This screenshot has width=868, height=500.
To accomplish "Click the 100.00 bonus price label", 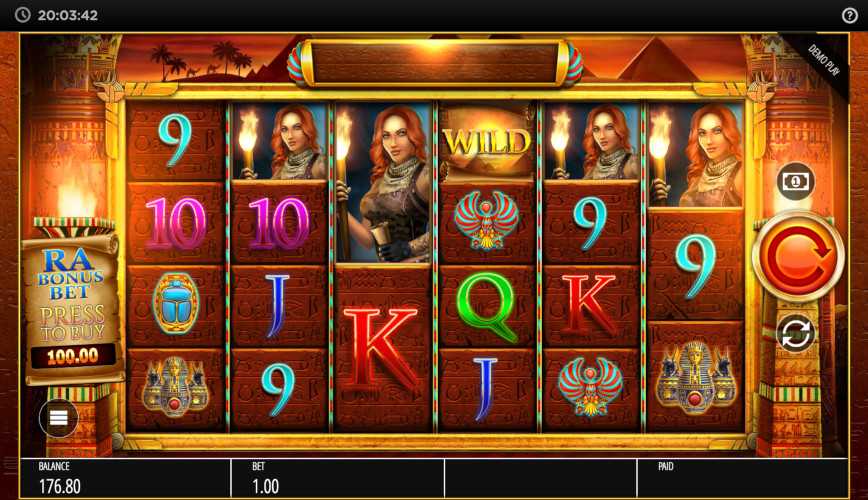I will click(x=73, y=357).
